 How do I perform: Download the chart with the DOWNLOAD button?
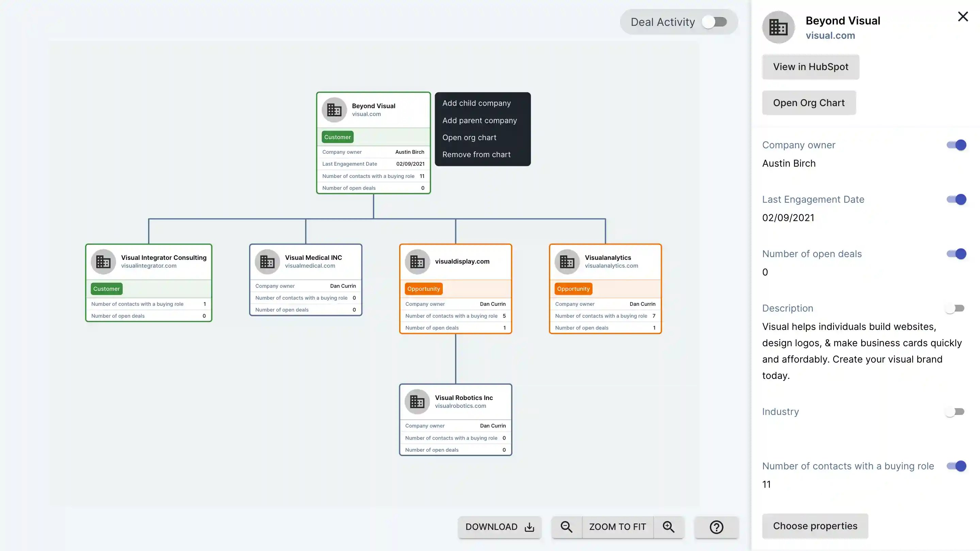[x=500, y=527]
